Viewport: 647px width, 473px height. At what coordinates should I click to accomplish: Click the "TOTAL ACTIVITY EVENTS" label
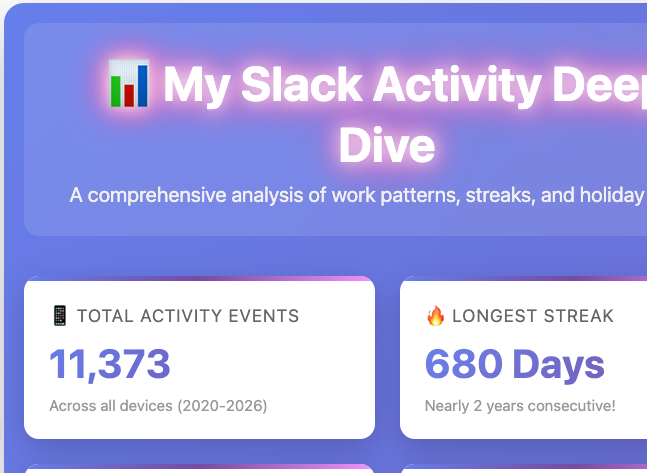point(188,316)
